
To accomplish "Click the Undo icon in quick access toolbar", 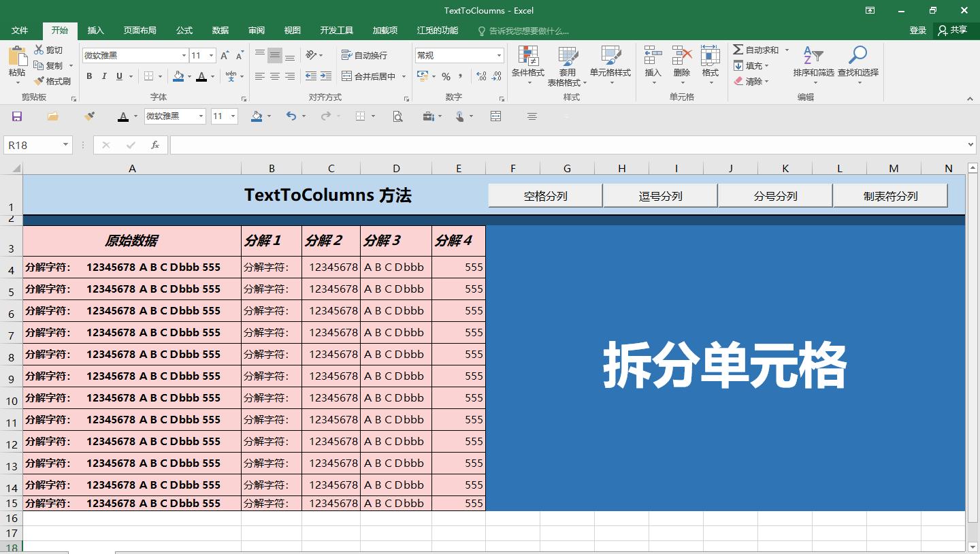I will click(x=291, y=116).
